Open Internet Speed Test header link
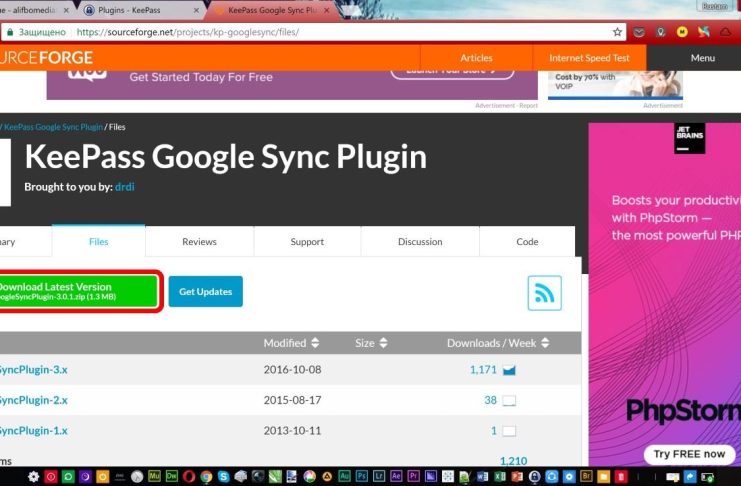 coord(589,58)
